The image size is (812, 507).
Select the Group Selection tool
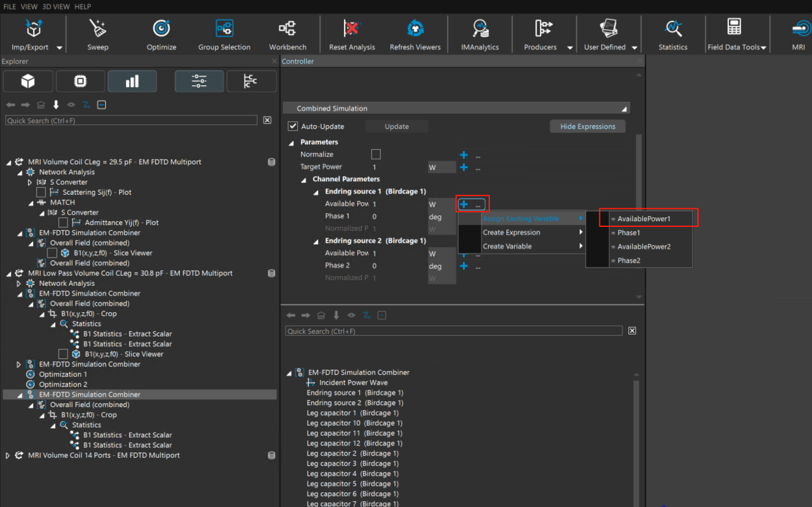click(224, 29)
